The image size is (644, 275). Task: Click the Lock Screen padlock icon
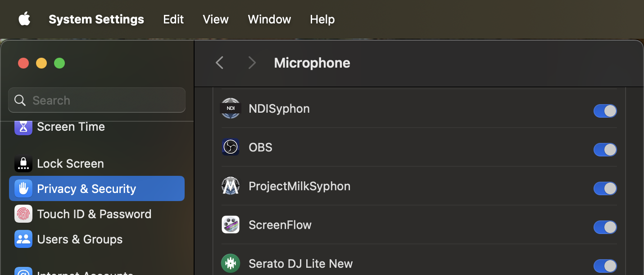point(23,164)
